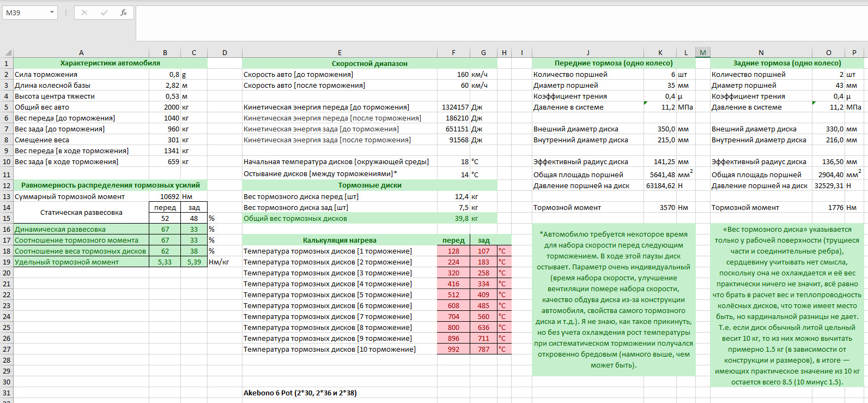This screenshot has height=403, width=868.
Task: Click the 1324157 kinetic energy value
Action: 453,107
